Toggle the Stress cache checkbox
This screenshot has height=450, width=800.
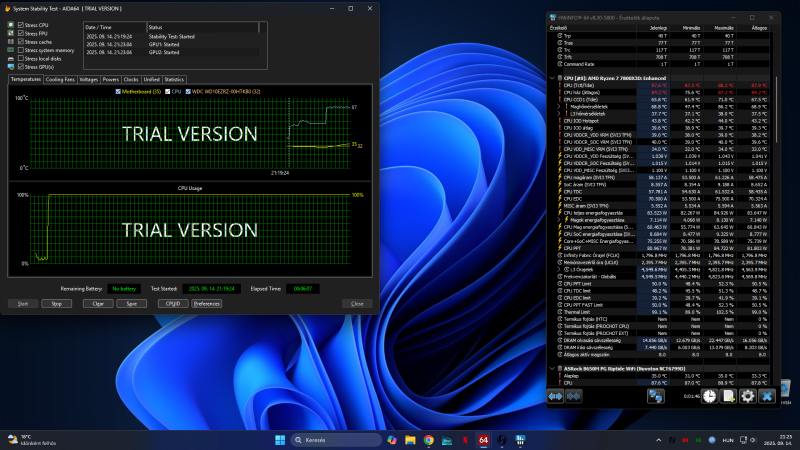click(21, 42)
